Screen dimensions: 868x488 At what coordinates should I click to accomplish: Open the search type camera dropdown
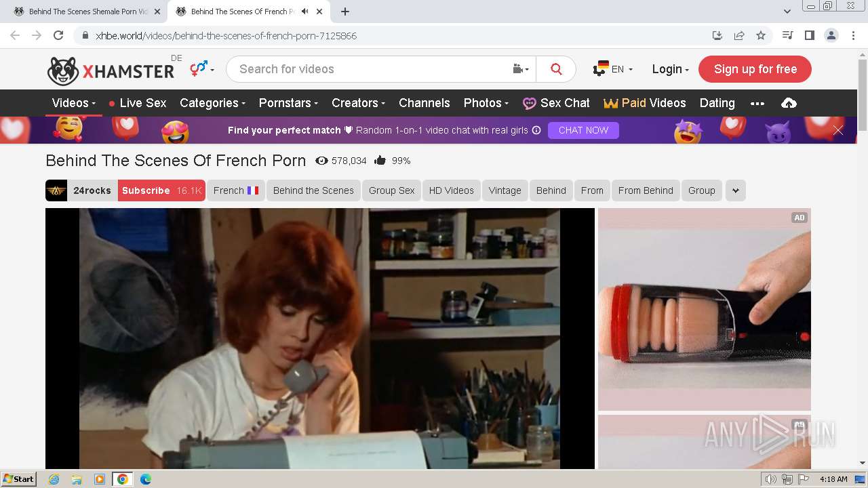coord(521,69)
